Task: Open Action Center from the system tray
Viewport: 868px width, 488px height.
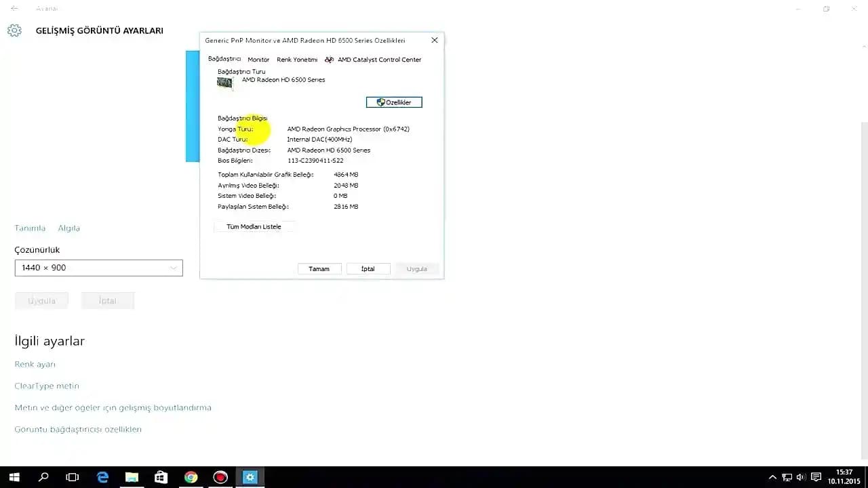Action: pos(816,476)
